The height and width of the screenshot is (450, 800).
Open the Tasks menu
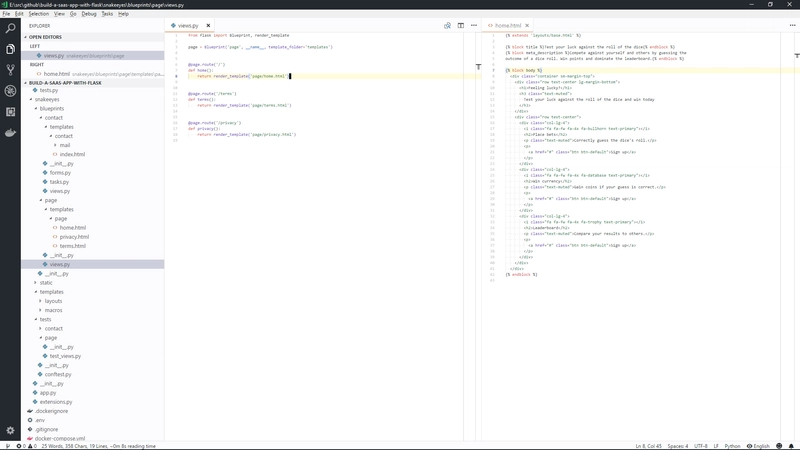coord(107,14)
